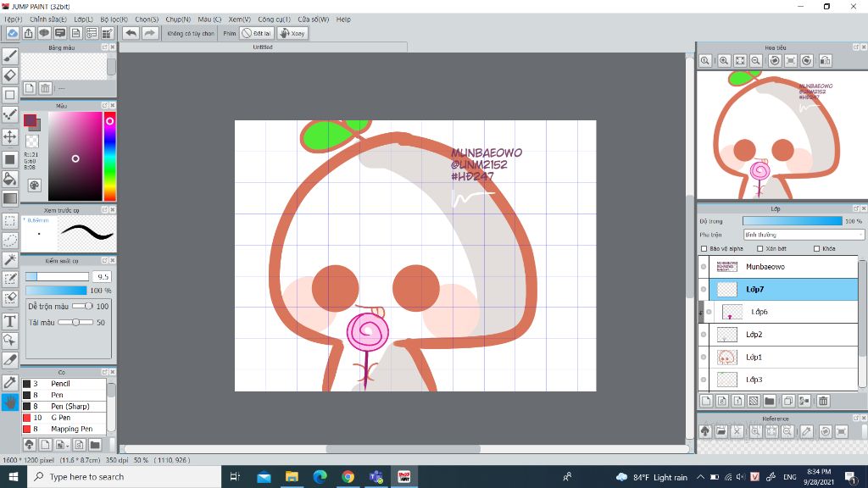Open the Lớp(L) menu
This screenshot has width=868, height=488.
[83, 19]
